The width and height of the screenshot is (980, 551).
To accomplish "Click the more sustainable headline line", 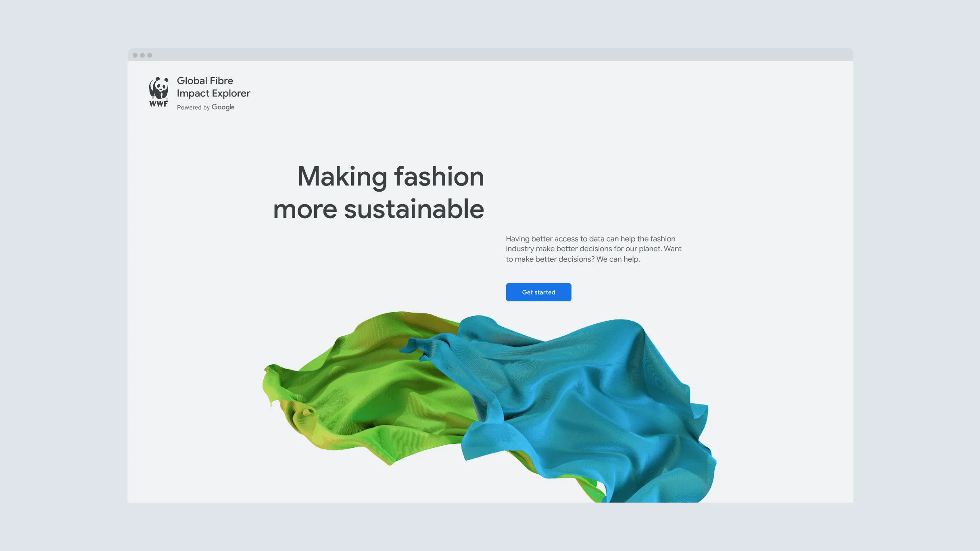I will pos(378,209).
